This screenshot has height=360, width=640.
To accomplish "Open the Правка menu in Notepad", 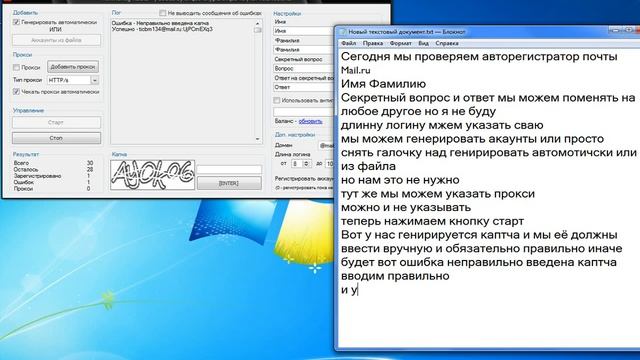I will [373, 43].
